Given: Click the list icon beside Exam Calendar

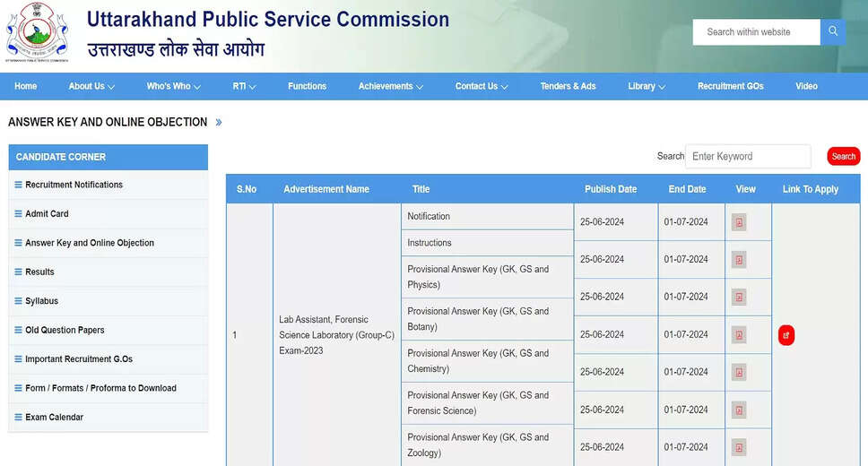Looking at the screenshot, I should (x=18, y=418).
